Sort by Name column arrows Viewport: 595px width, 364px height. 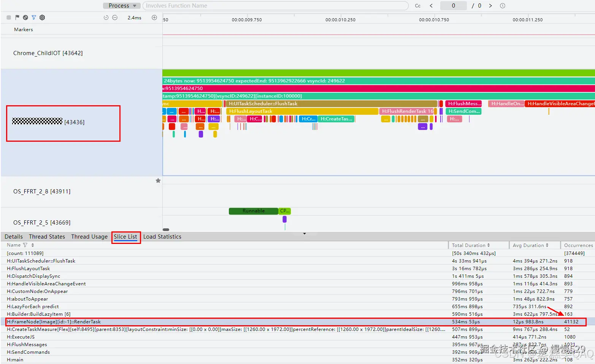pos(33,245)
